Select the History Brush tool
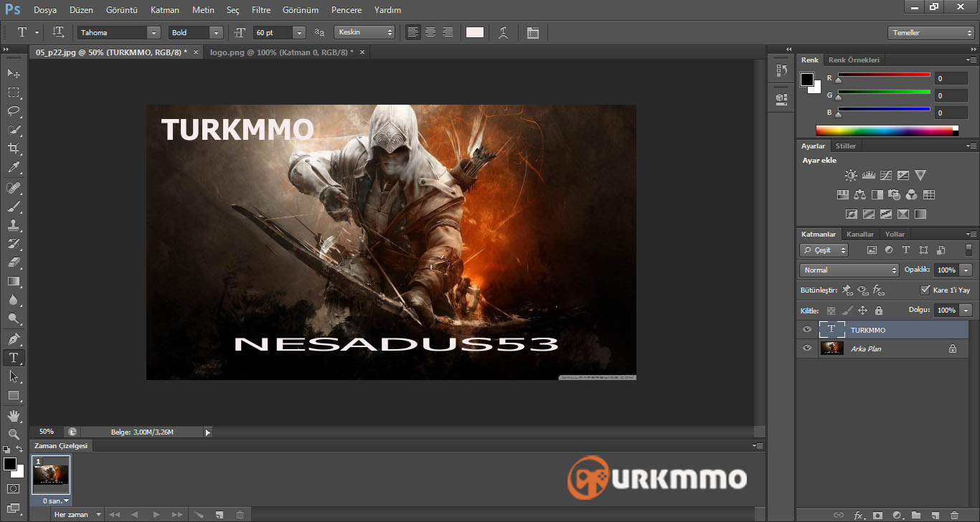980x522 pixels. pos(14,244)
